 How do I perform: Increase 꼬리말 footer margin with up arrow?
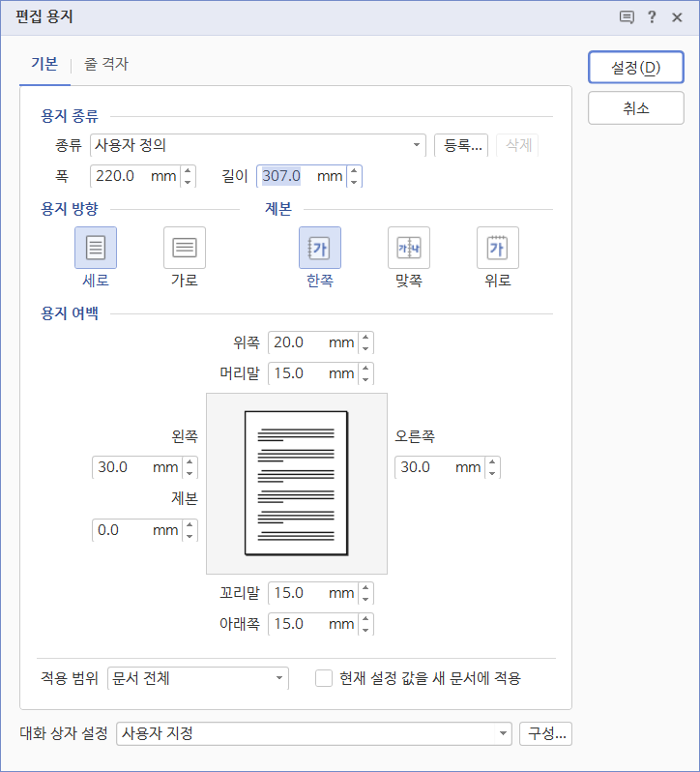(365, 587)
